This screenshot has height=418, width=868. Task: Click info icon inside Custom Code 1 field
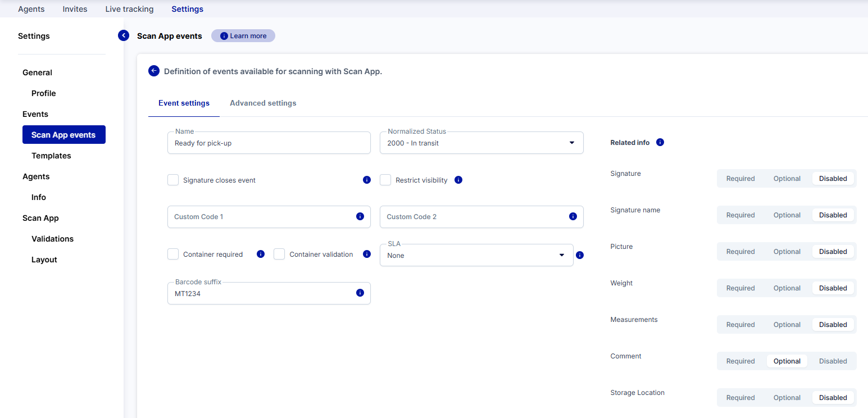[x=360, y=216]
